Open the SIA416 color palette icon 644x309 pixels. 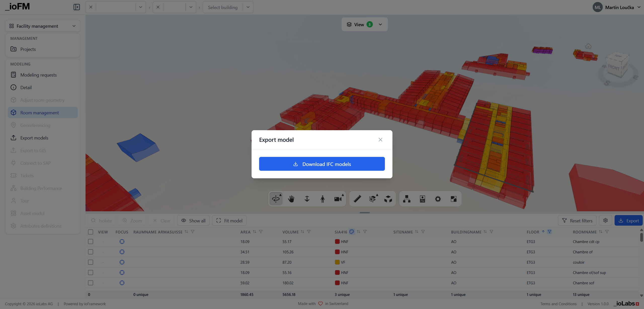(352, 232)
